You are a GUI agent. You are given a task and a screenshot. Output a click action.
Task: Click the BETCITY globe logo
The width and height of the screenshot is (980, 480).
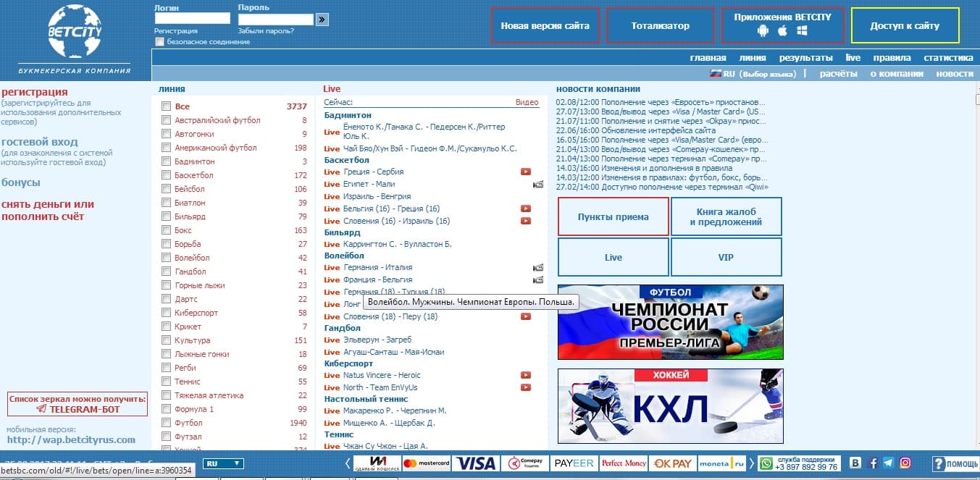(x=76, y=32)
